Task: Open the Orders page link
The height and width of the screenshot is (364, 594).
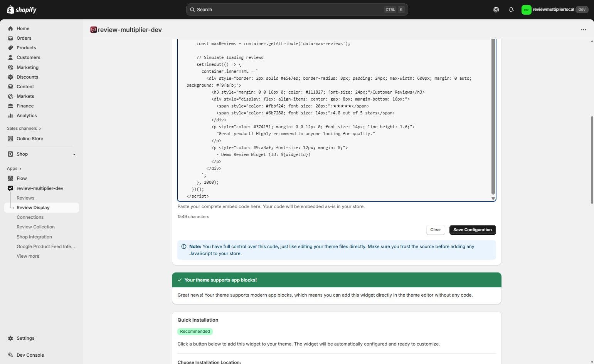Action: 24,38
